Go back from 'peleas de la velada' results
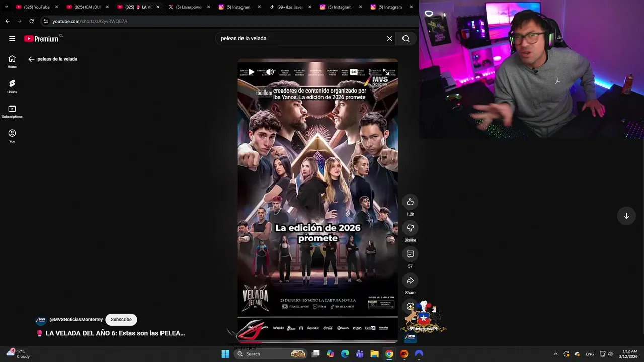The height and width of the screenshot is (362, 644). point(31,59)
